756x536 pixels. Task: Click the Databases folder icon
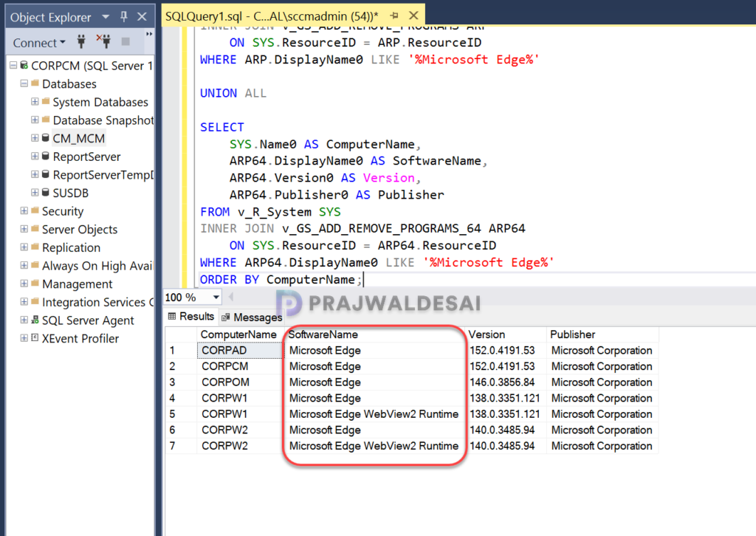click(35, 83)
